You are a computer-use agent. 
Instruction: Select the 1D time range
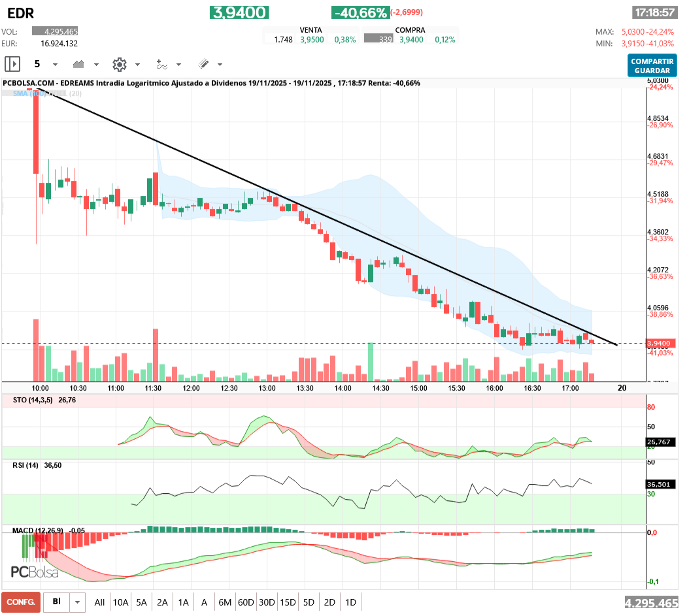point(350,602)
